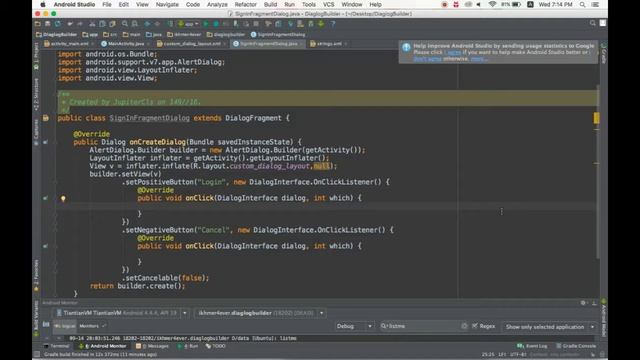Image resolution: width=640 pixels, height=360 pixels.
Task: Open the Terminal tool window button
Action: tap(57, 346)
